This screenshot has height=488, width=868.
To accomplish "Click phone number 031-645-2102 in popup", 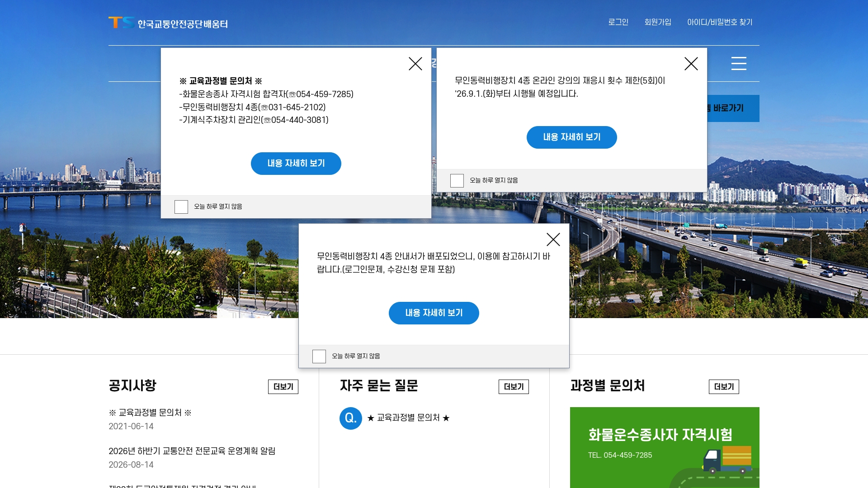I will coord(296,108).
